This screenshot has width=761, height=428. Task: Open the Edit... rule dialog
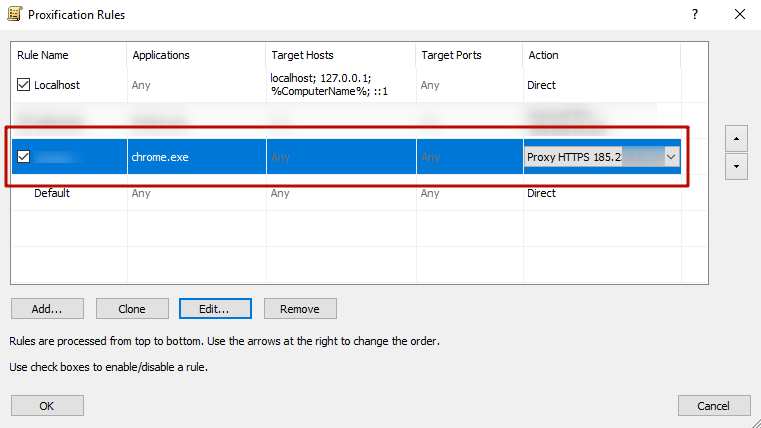point(215,309)
